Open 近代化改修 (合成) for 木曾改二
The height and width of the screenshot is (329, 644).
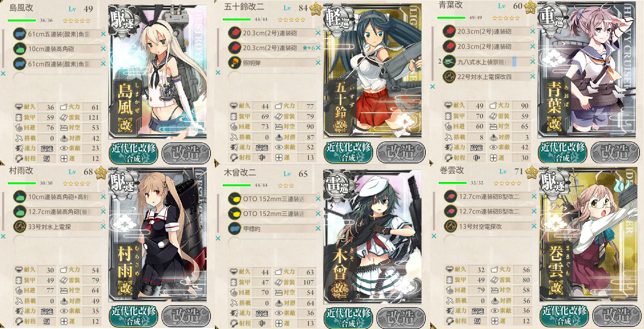coord(349,317)
